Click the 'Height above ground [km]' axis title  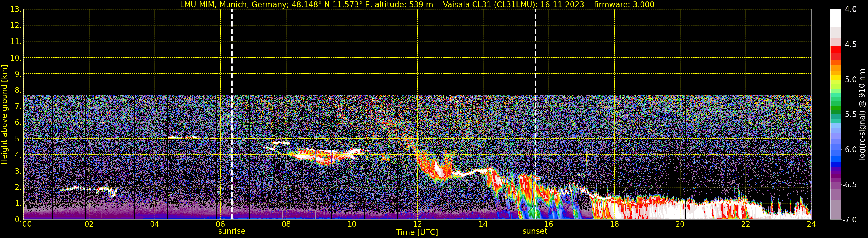(4, 115)
